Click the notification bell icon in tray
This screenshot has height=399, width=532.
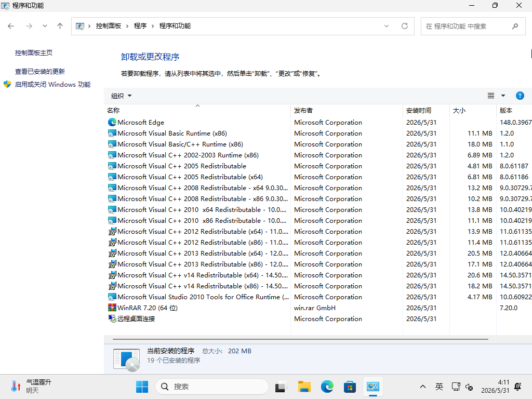point(518,387)
